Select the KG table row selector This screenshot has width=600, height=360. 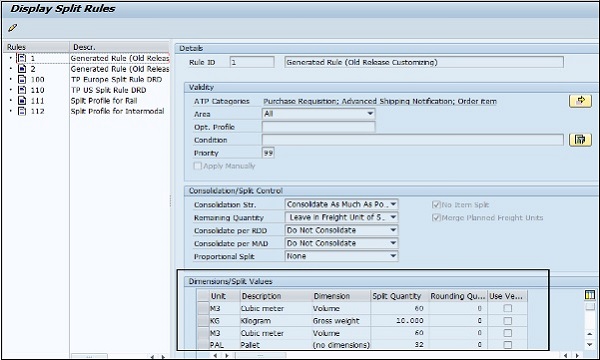point(203,321)
